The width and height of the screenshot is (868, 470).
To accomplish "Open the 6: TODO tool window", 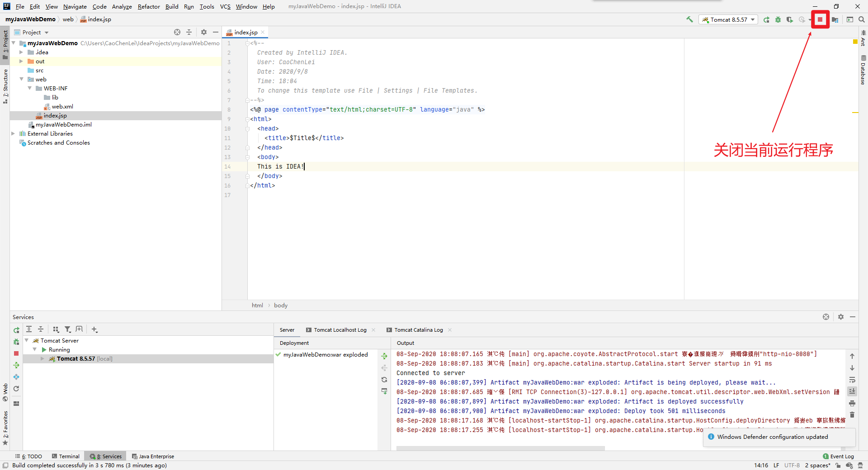I will pyautogui.click(x=28, y=456).
